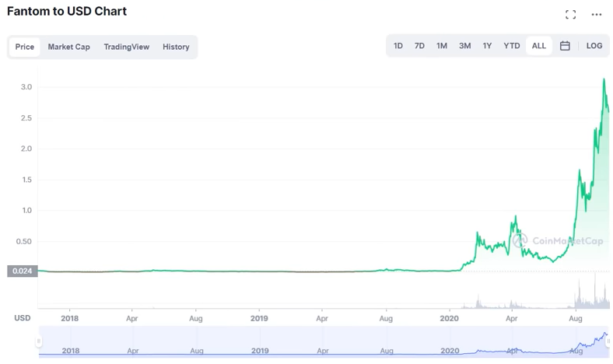Open the calendar date range picker
The width and height of the screenshot is (613, 364).
[x=565, y=46]
